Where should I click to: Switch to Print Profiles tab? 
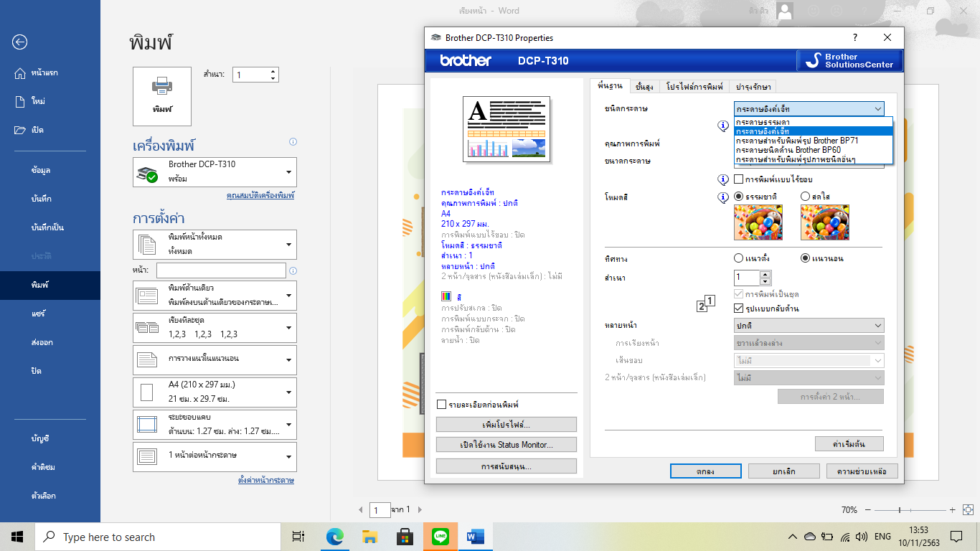[x=694, y=87]
